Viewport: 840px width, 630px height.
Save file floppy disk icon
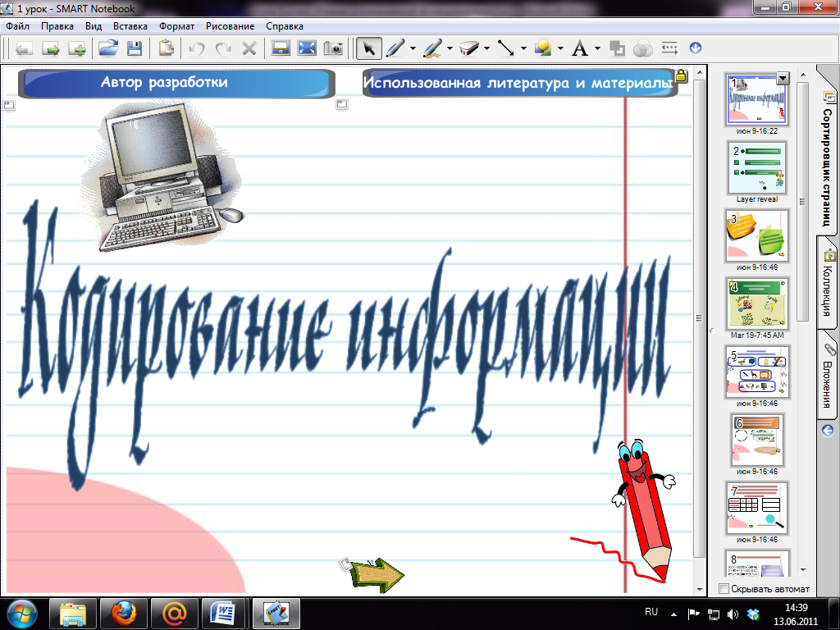click(x=135, y=48)
